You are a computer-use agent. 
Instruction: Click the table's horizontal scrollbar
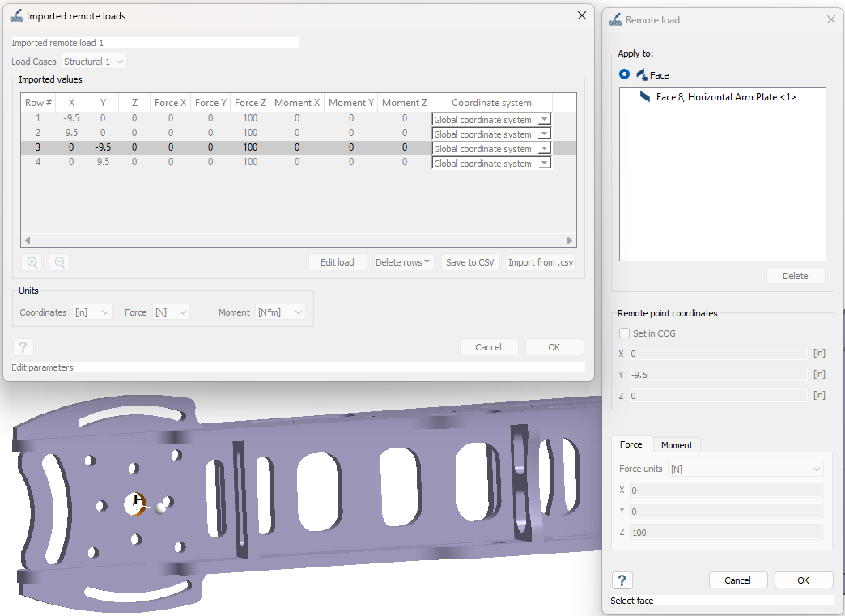pos(298,240)
